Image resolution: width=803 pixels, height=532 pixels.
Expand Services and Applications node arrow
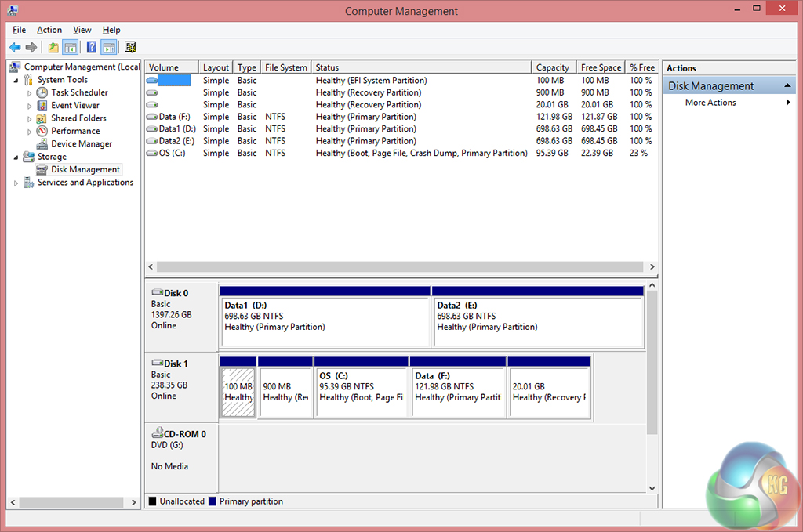(x=16, y=183)
